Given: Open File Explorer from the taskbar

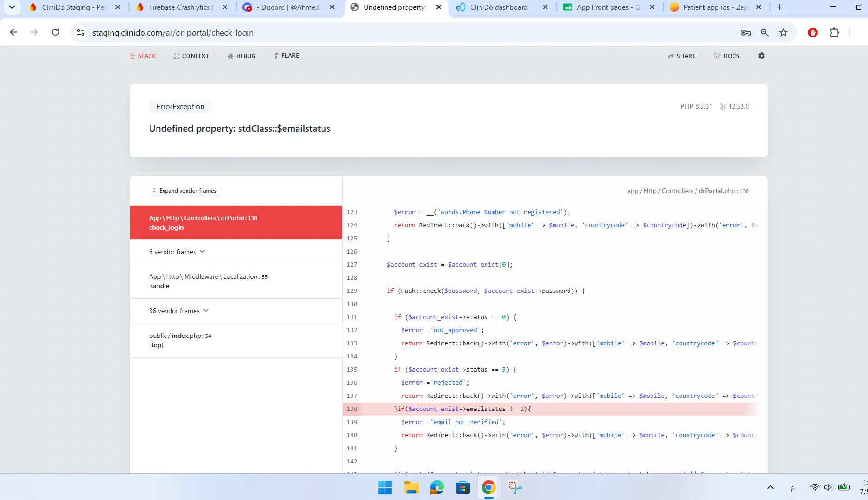Looking at the screenshot, I should click(x=411, y=487).
